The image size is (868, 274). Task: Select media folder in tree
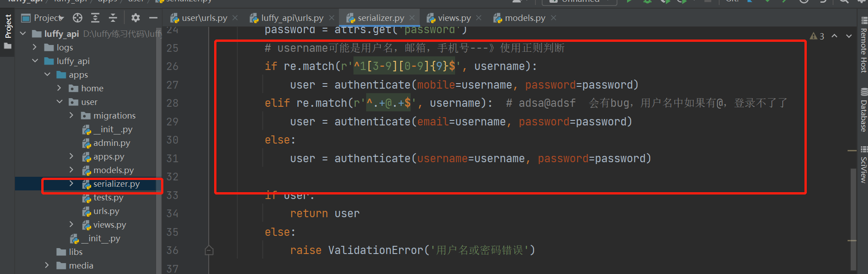[75, 265]
